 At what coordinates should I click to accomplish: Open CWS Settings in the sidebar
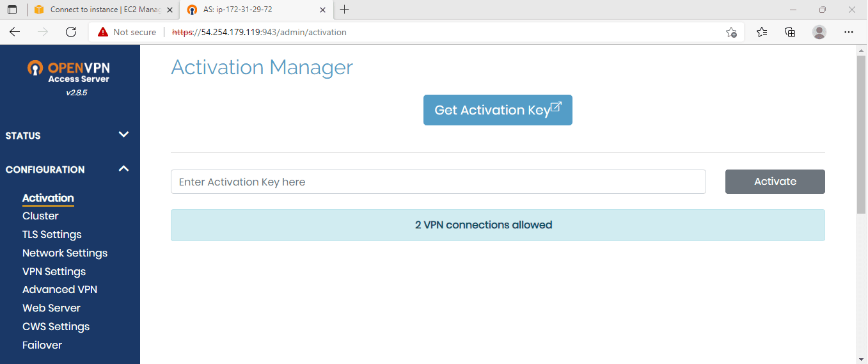pos(56,327)
